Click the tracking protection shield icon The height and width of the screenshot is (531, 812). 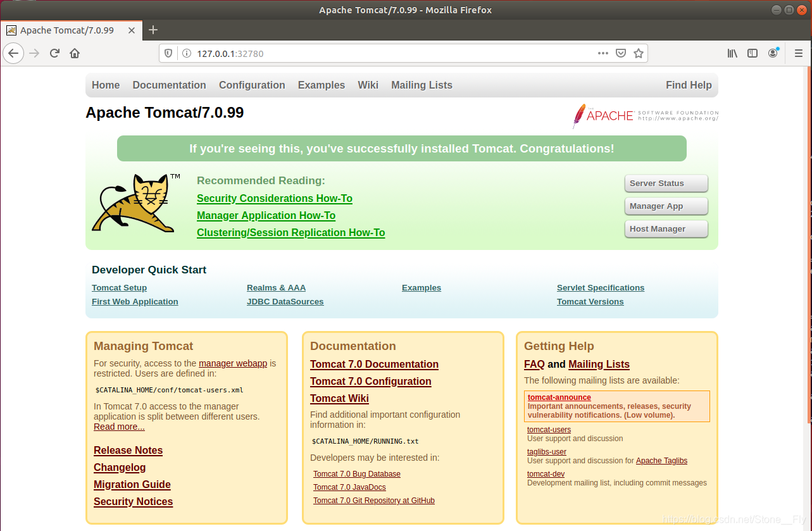tap(168, 54)
